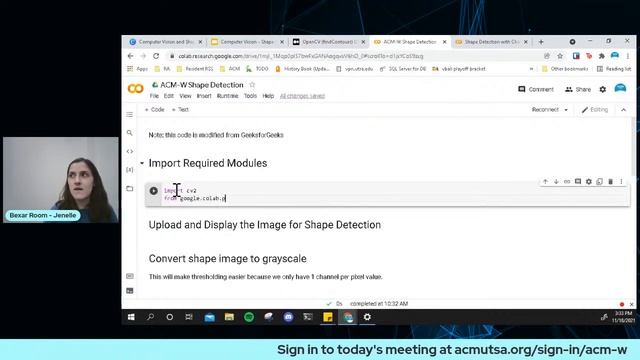This screenshot has height=360, width=640.
Task: Open the Other bookmarks folder
Action: (565, 69)
